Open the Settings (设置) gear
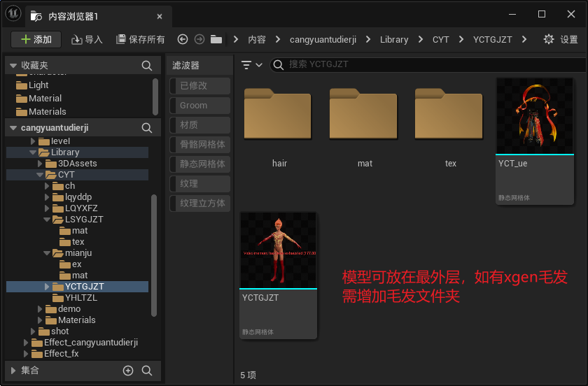Screen dimensions: 588x386 pos(549,40)
